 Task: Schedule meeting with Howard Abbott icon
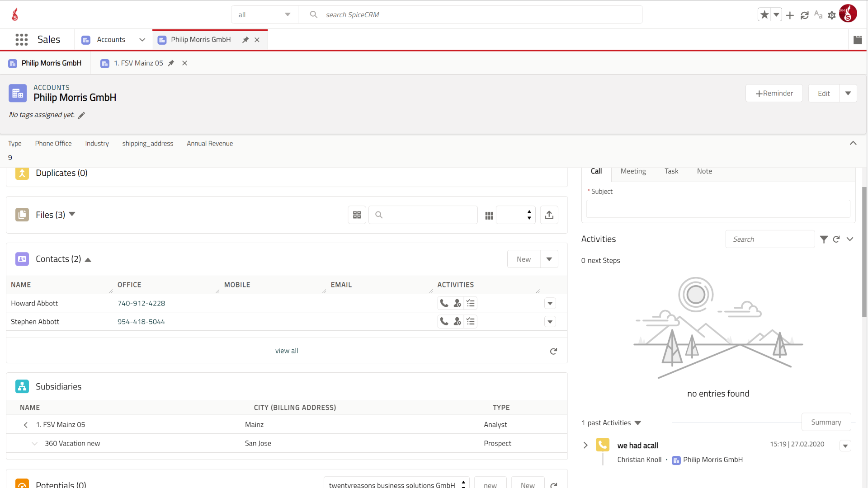pos(458,303)
